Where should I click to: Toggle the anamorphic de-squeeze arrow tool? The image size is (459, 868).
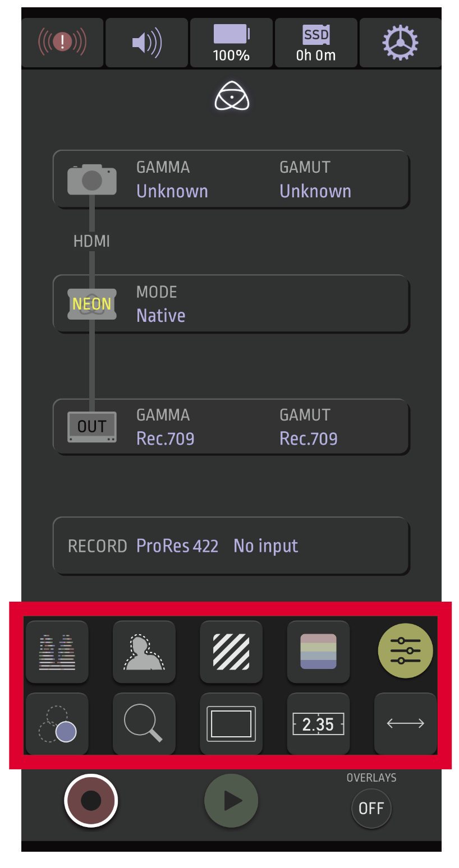pos(405,724)
